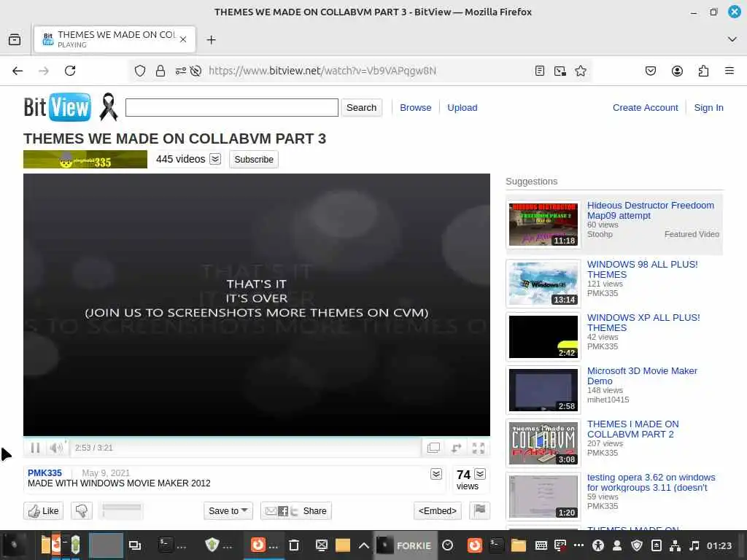This screenshot has width=747, height=560.
Task: Open the music note tray icon
Action: pos(694,545)
